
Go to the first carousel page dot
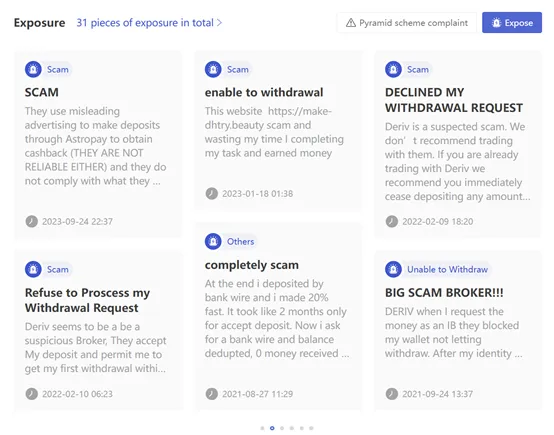point(262,428)
